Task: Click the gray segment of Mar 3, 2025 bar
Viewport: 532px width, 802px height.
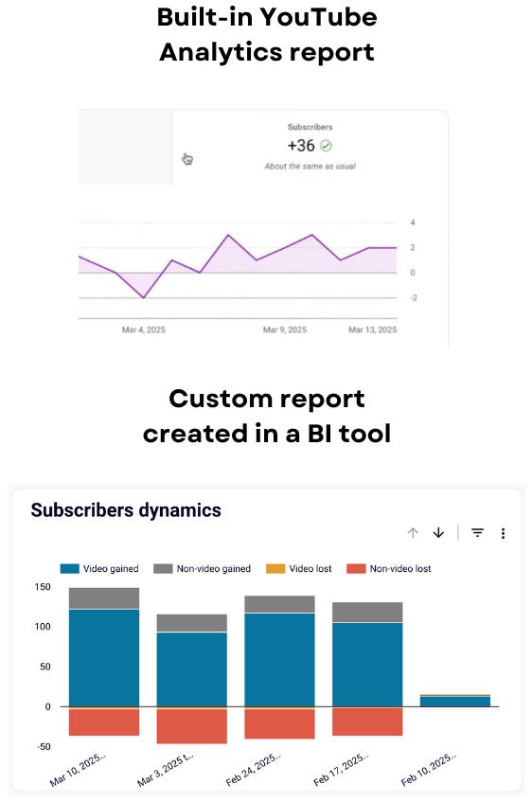Action: coord(192,623)
